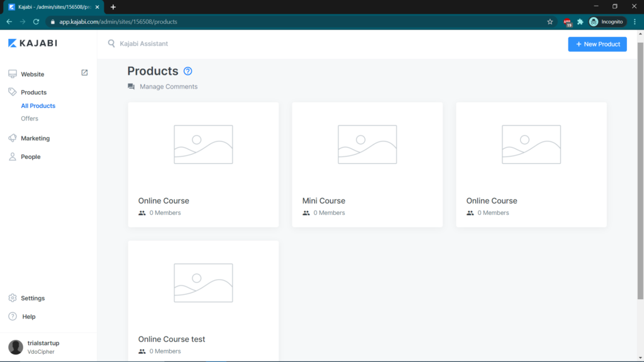
Task: Open the People menu item
Action: click(x=31, y=156)
